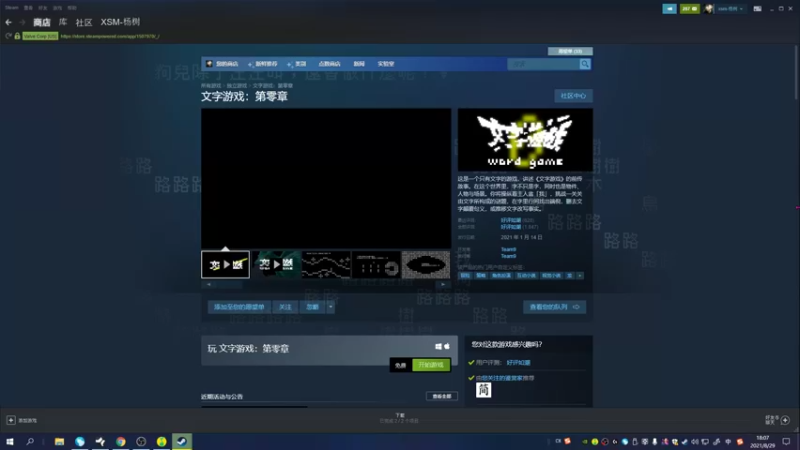
Task: Click the add game plus icon at bottom left
Action: click(11, 420)
